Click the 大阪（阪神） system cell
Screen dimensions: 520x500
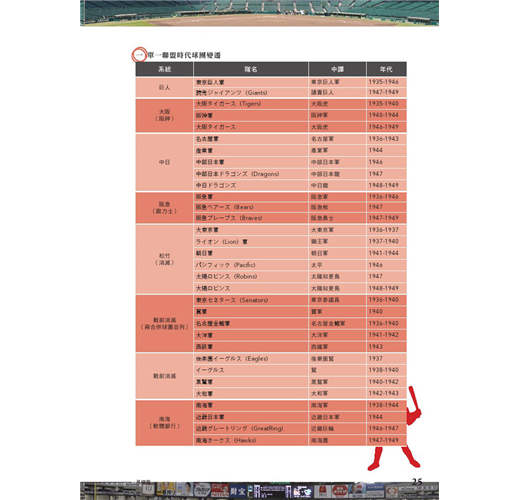tap(164, 115)
